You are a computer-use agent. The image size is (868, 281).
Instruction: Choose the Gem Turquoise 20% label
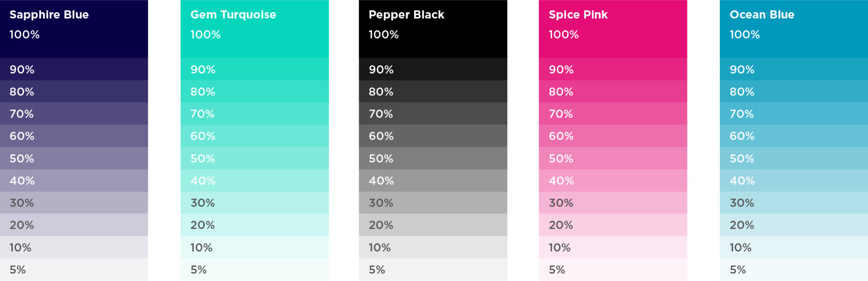(x=203, y=225)
